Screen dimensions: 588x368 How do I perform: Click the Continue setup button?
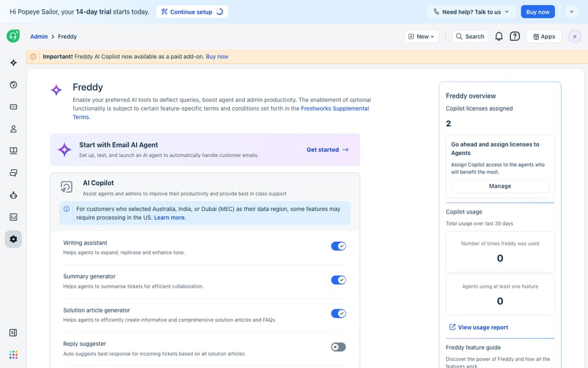[x=192, y=12]
